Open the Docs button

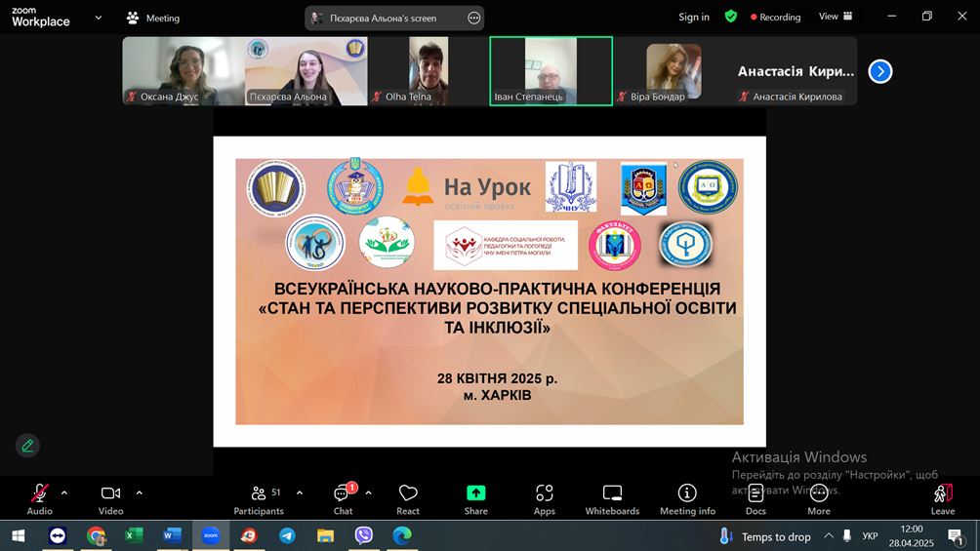coord(755,499)
